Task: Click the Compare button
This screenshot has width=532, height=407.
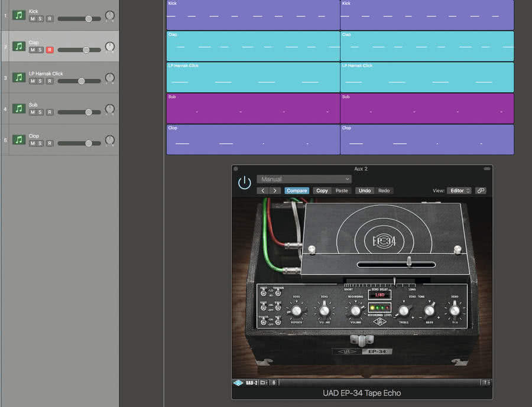Action: pyautogui.click(x=297, y=191)
